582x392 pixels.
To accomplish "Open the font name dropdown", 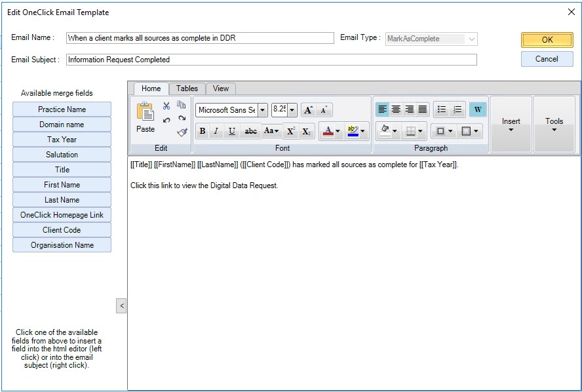I will pos(262,110).
